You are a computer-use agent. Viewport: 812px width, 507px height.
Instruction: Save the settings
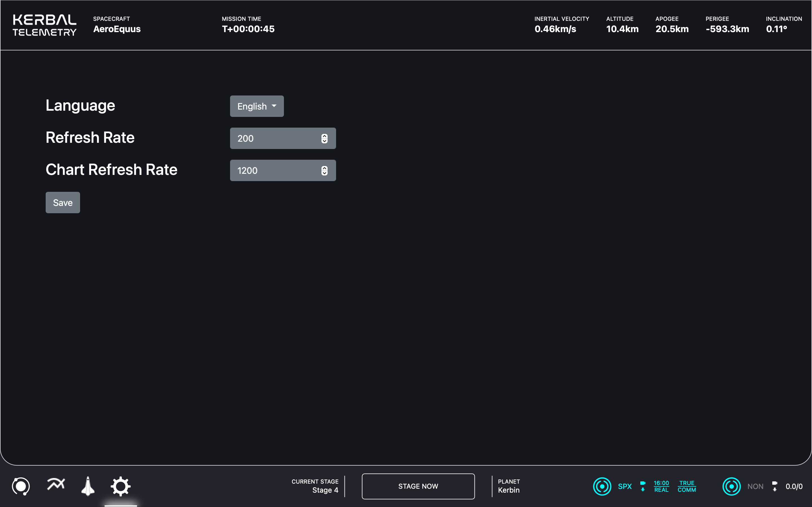pos(63,203)
